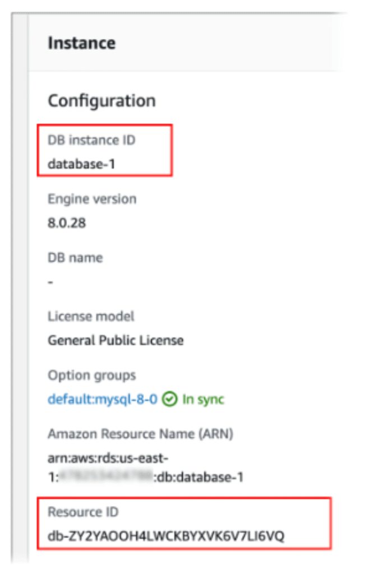This screenshot has width=392, height=574.
Task: Click the License model label
Action: [91, 317]
